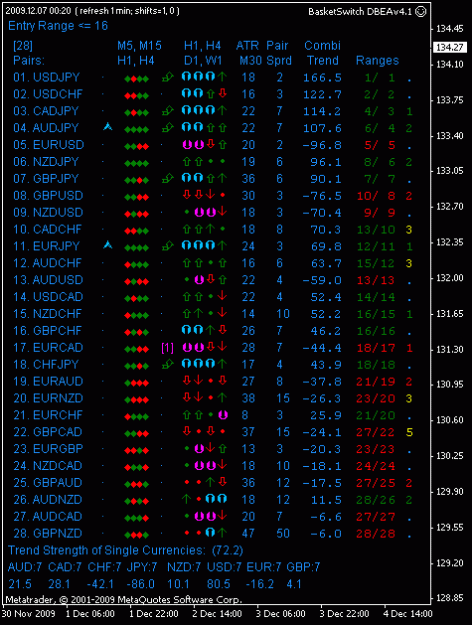Screen dimensions: 472x625
Task: Click the magenta down-arrow icon in AUDUSD row
Action: coord(199,280)
